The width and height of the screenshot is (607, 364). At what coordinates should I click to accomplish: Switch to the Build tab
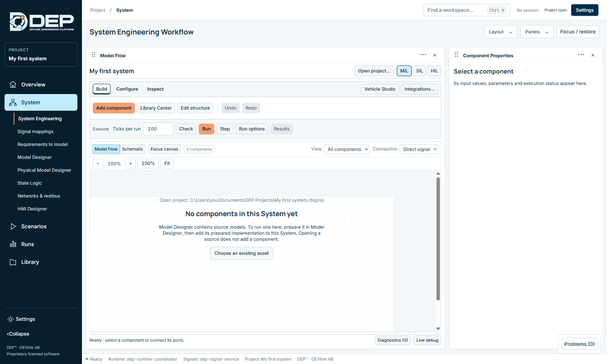click(x=102, y=89)
